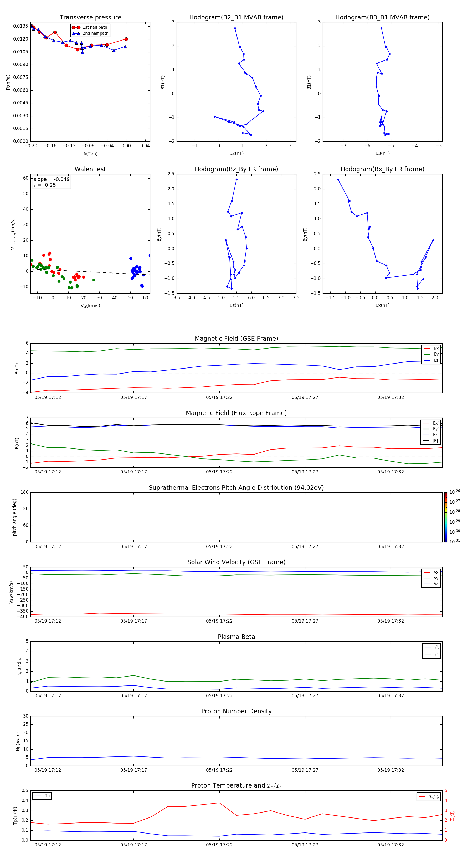Click the '10^-26' colorbar label
The width and height of the screenshot is (473, 868).
pyautogui.click(x=455, y=492)
